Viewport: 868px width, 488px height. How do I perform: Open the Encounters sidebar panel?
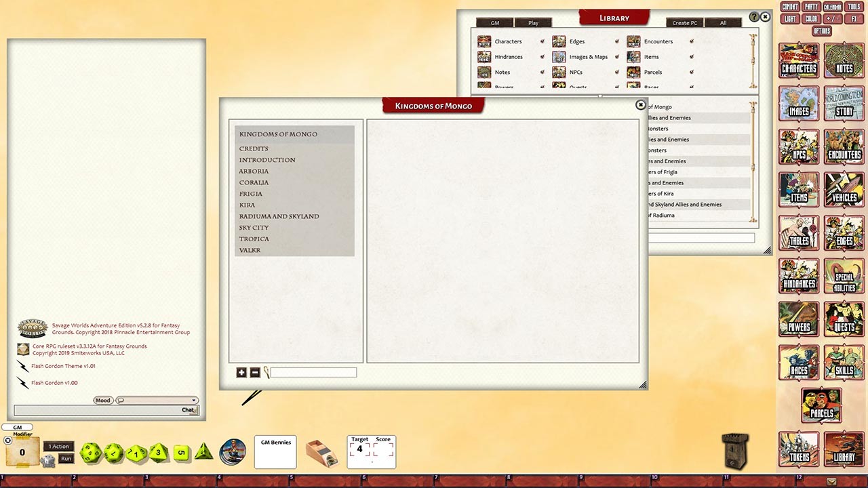(x=844, y=148)
